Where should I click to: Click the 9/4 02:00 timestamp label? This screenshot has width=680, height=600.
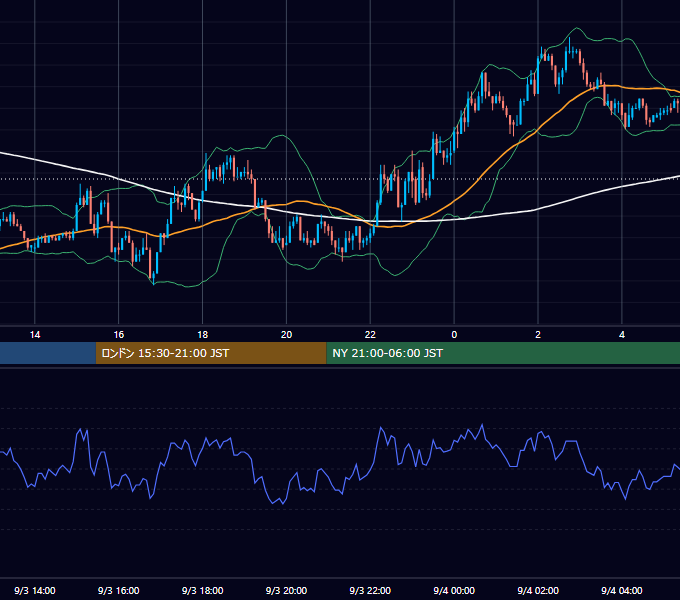[x=538, y=590]
